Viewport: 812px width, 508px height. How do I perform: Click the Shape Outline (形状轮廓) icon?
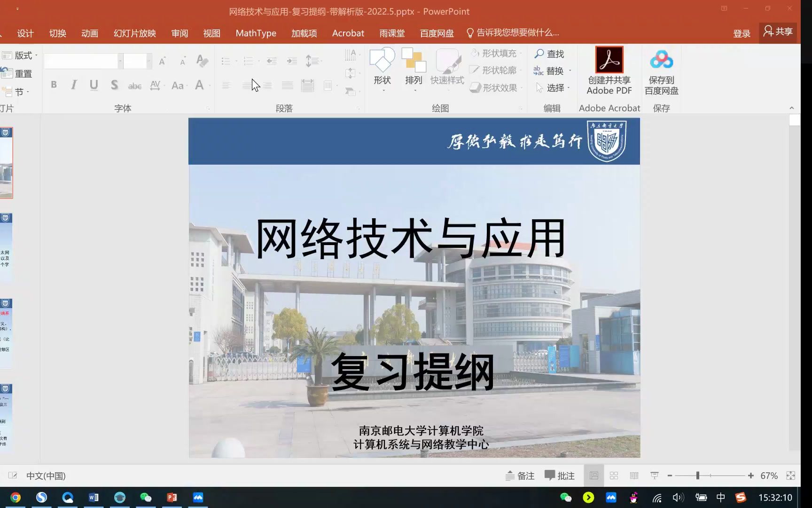(x=474, y=71)
